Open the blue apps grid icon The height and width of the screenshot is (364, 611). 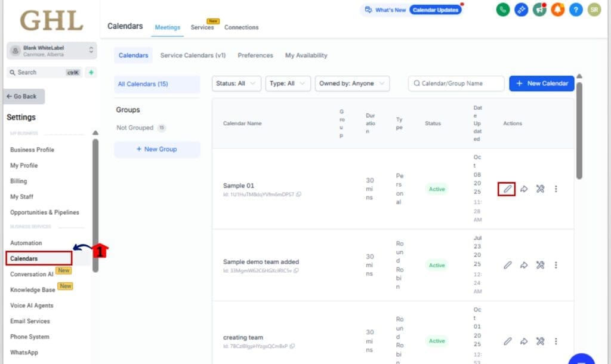(x=521, y=10)
